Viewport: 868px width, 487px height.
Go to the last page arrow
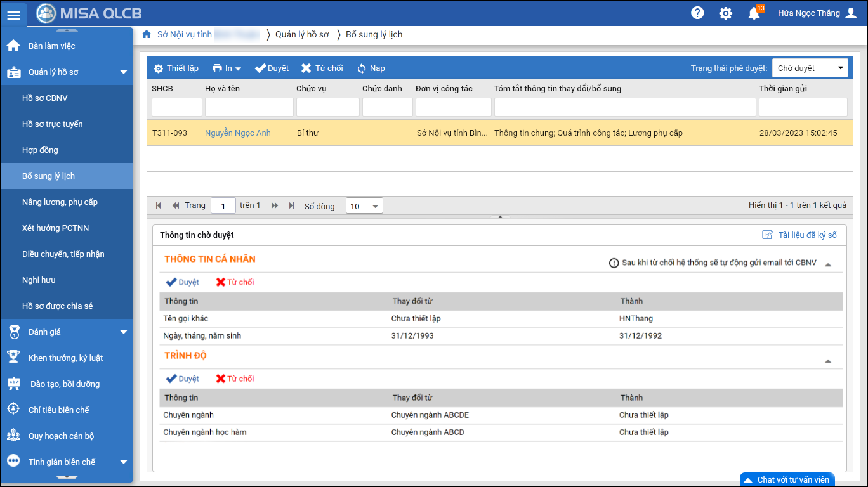(291, 205)
